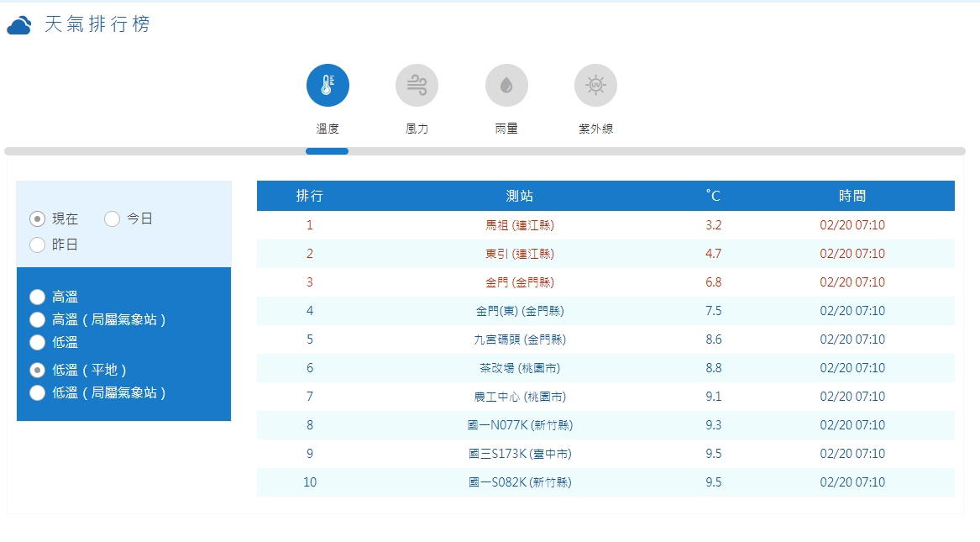980x542 pixels.
Task: Click the 6.8 temperature value
Action: (713, 282)
